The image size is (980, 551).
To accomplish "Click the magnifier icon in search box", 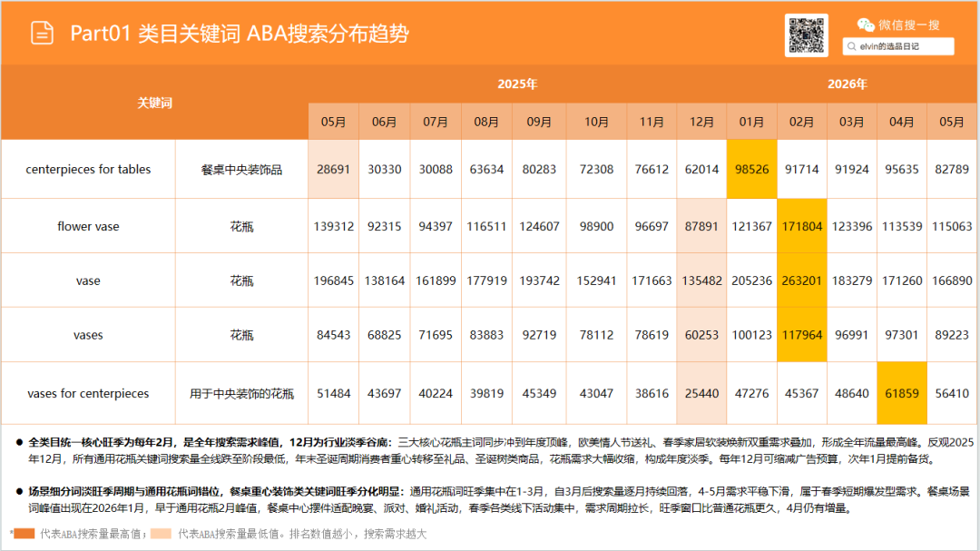I will coord(851,46).
